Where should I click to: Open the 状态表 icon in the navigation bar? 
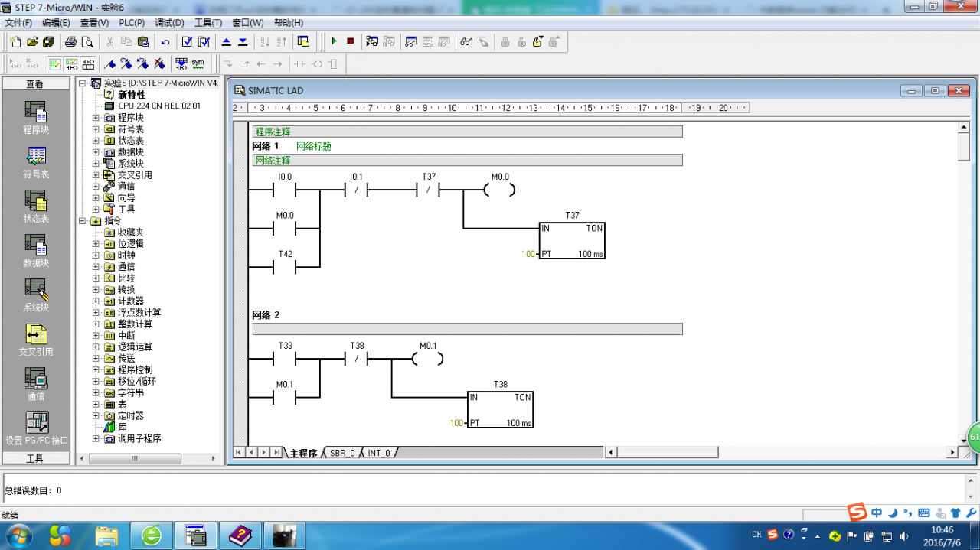[x=36, y=207]
